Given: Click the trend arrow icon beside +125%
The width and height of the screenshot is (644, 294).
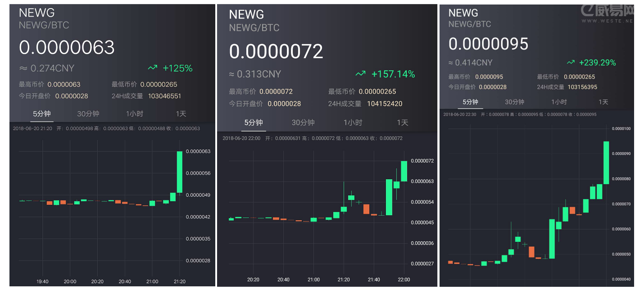Looking at the screenshot, I should tap(153, 68).
